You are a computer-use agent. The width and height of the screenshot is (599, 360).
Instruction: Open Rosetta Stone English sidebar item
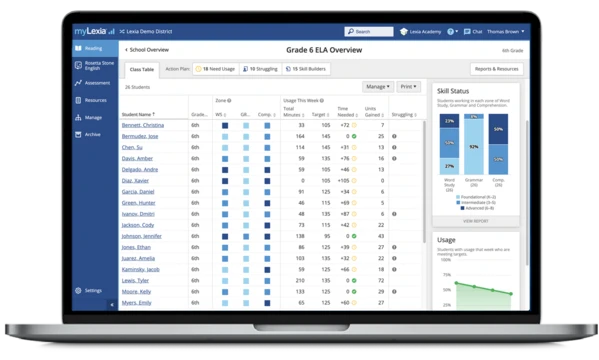[x=95, y=65]
